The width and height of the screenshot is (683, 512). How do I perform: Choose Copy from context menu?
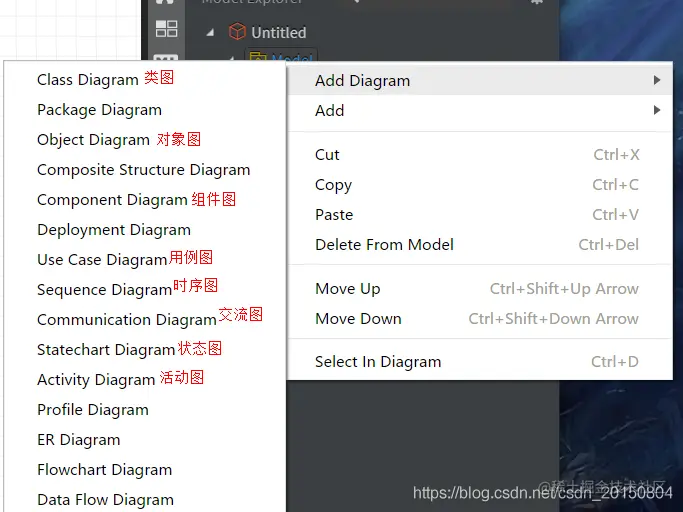(x=480, y=185)
